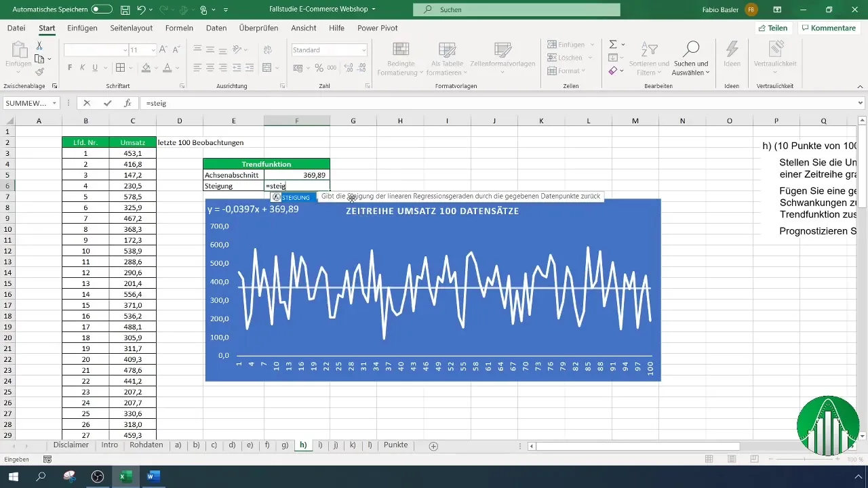Viewport: 868px width, 488px height.
Task: Open Suchen und Auswählen magnifier
Action: (690, 58)
